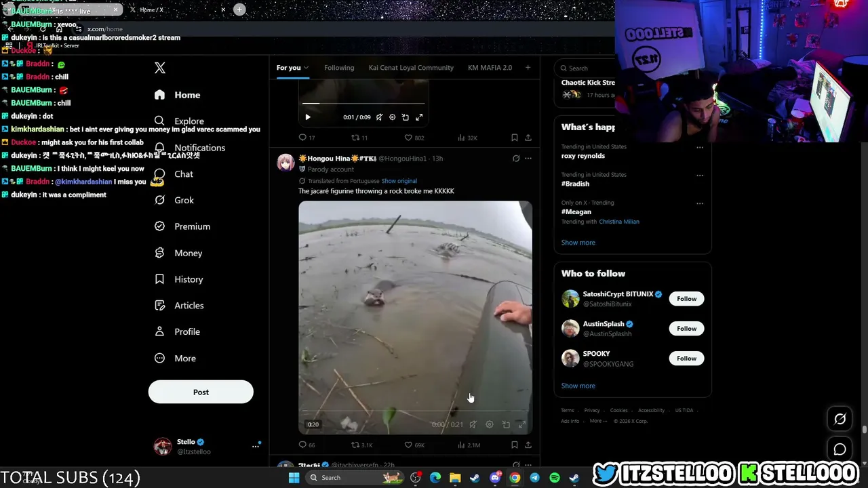Image resolution: width=868 pixels, height=488 pixels.
Task: Open more options on Hongou Hina's post
Action: pyautogui.click(x=528, y=159)
